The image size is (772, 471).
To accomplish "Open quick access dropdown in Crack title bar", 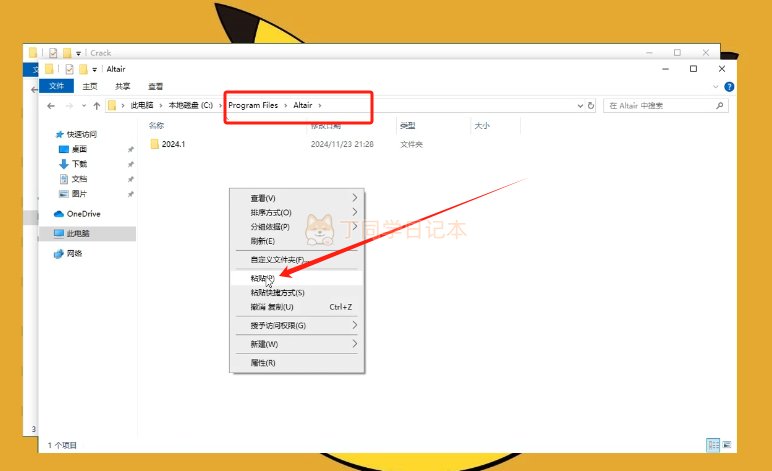I will [78, 53].
